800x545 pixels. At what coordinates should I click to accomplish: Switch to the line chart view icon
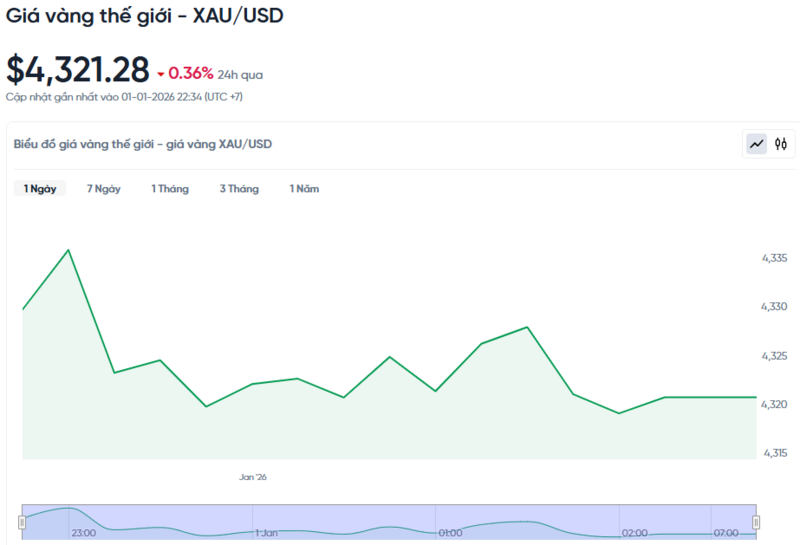pyautogui.click(x=756, y=144)
